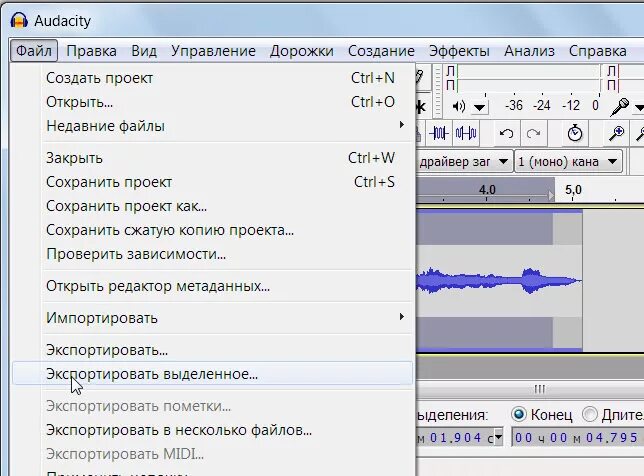This screenshot has width=644, height=476.
Task: Choose Сохранить сжатую копию проекта...
Action: click(x=212, y=230)
